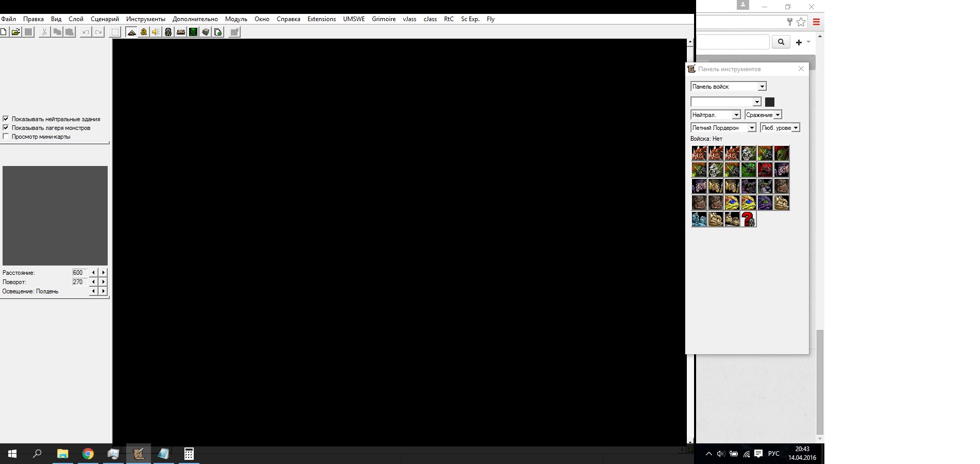Screen dimensions: 980x464
Task: Open the Правка menu
Action: (33, 19)
